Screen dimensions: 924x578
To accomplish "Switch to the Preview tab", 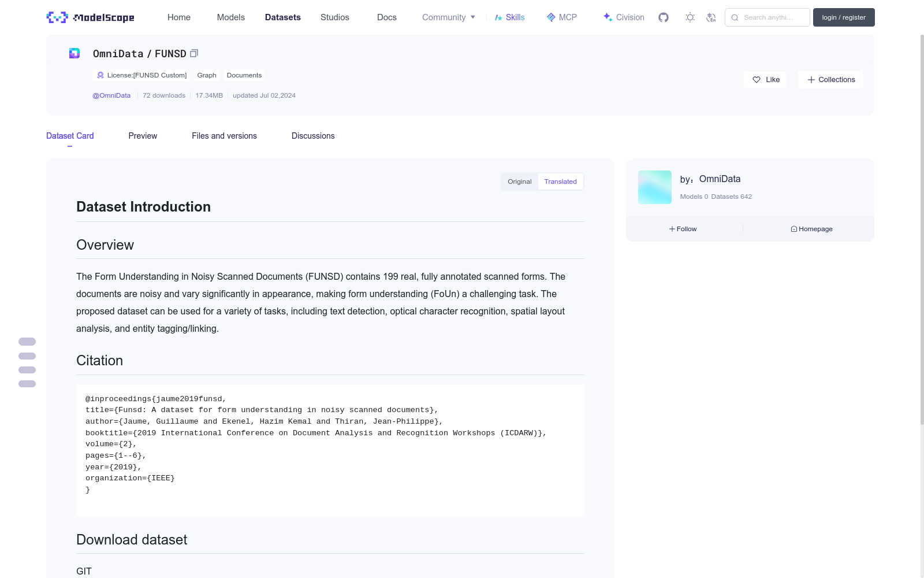I will 143,136.
